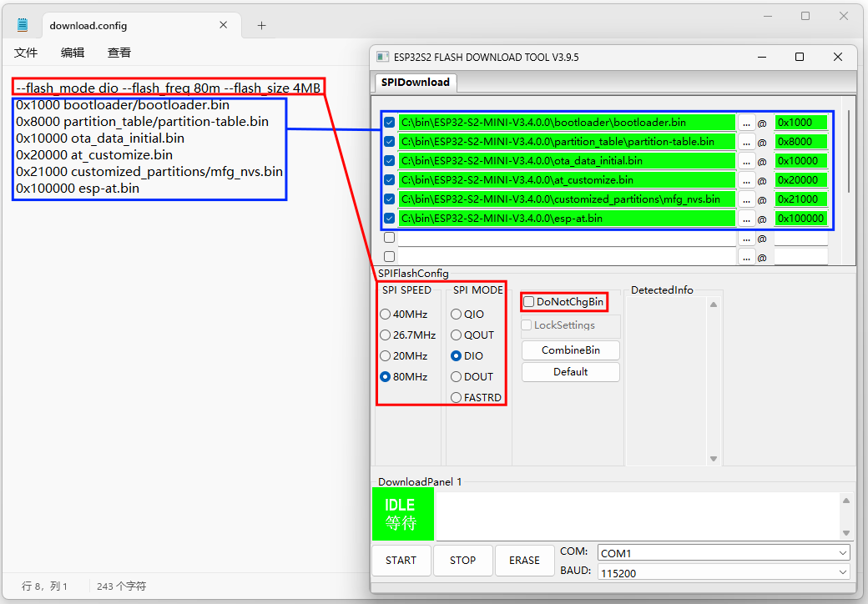Open the 查看 menu in Notepad
The image size is (868, 604).
click(x=119, y=53)
